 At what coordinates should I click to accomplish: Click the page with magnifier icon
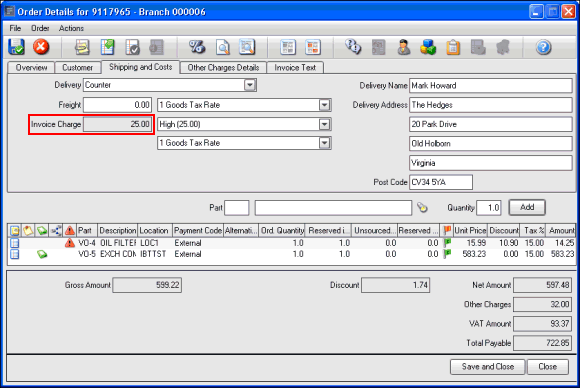pyautogui.click(x=223, y=47)
